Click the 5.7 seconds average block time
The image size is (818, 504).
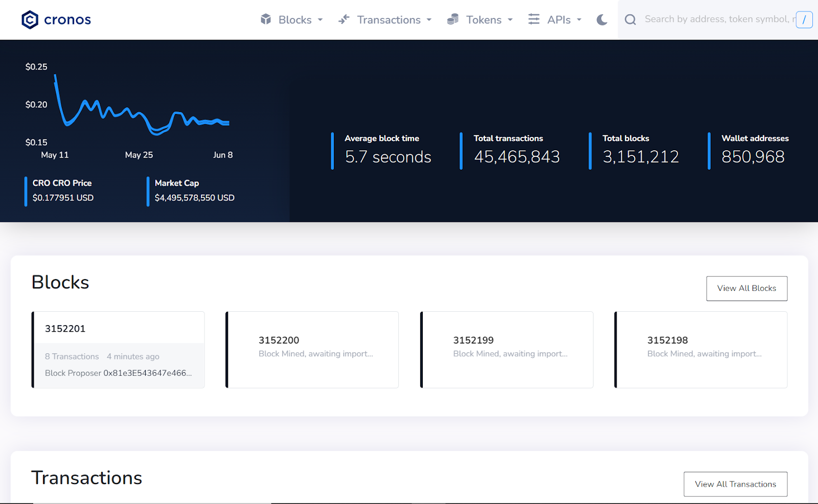tap(388, 157)
